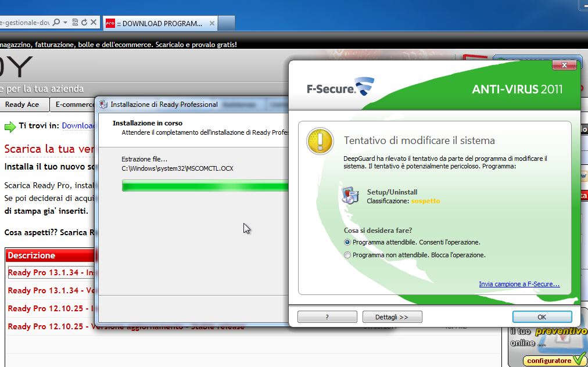588x367 pixels.
Task: Open 'Invia campione a F-Secure...' link
Action: point(519,284)
